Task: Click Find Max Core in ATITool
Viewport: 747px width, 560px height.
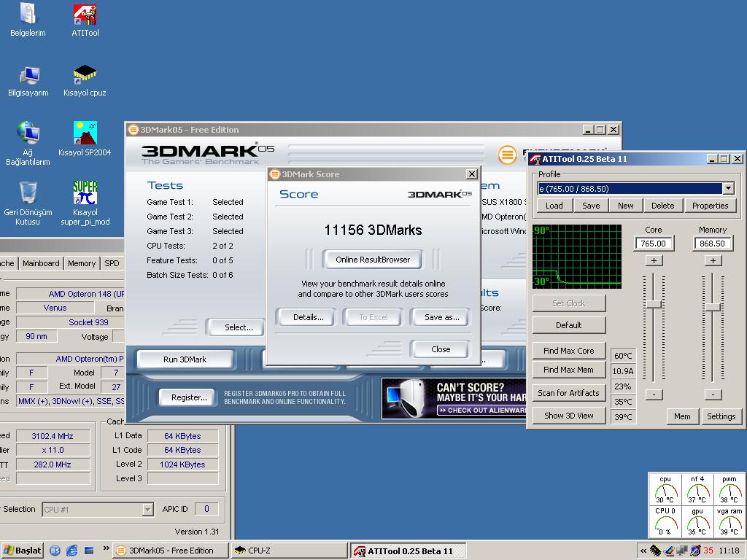Action: 569,351
